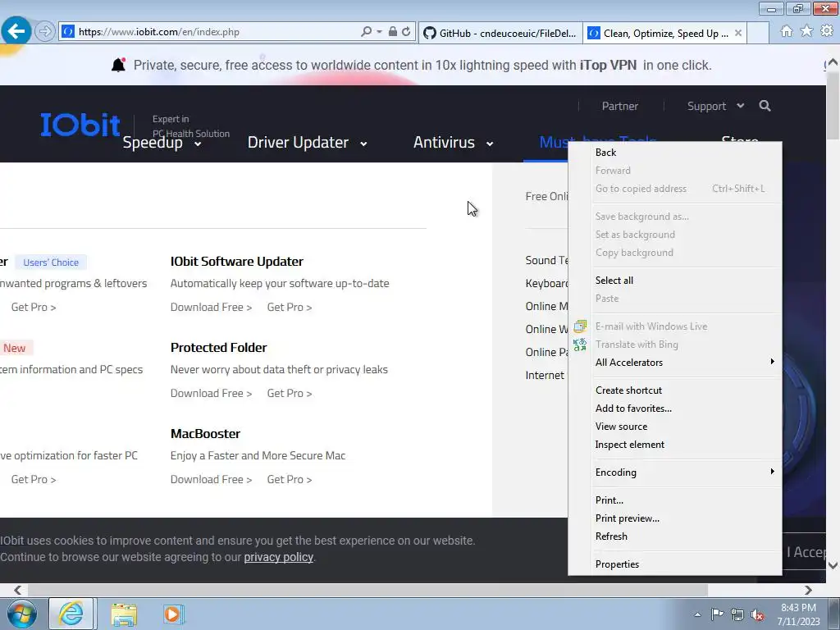Image resolution: width=840 pixels, height=630 pixels.
Task: Click the Action Center flag tray icon
Action: coord(717,614)
